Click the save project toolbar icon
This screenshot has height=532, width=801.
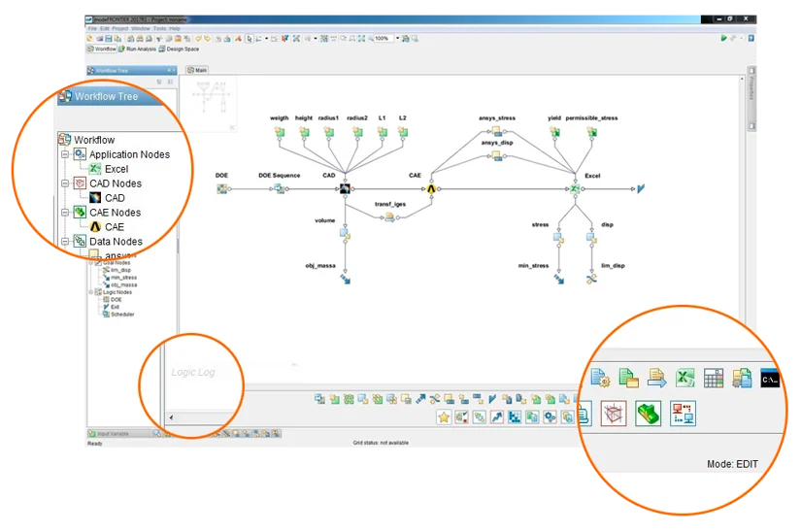(109, 38)
